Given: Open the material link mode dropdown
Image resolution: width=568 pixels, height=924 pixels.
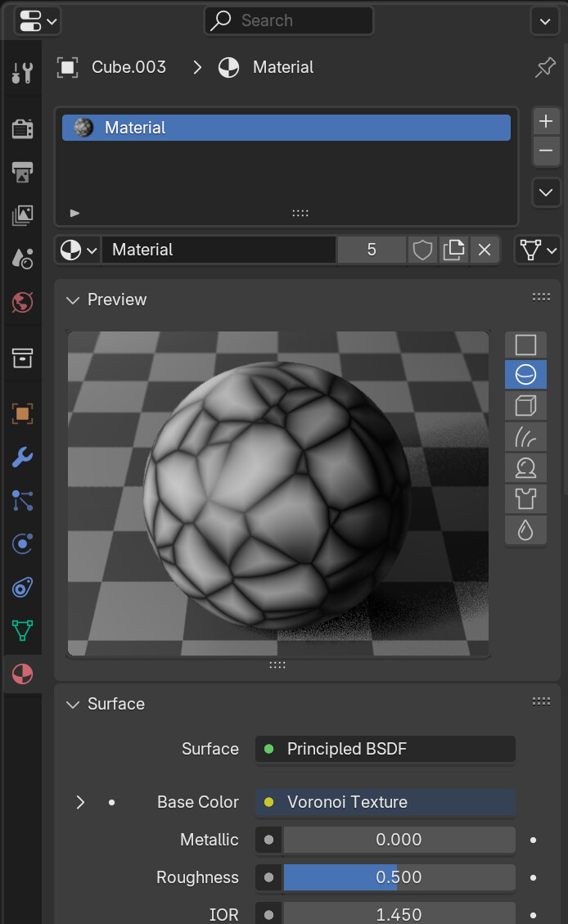Looking at the screenshot, I should coord(538,250).
